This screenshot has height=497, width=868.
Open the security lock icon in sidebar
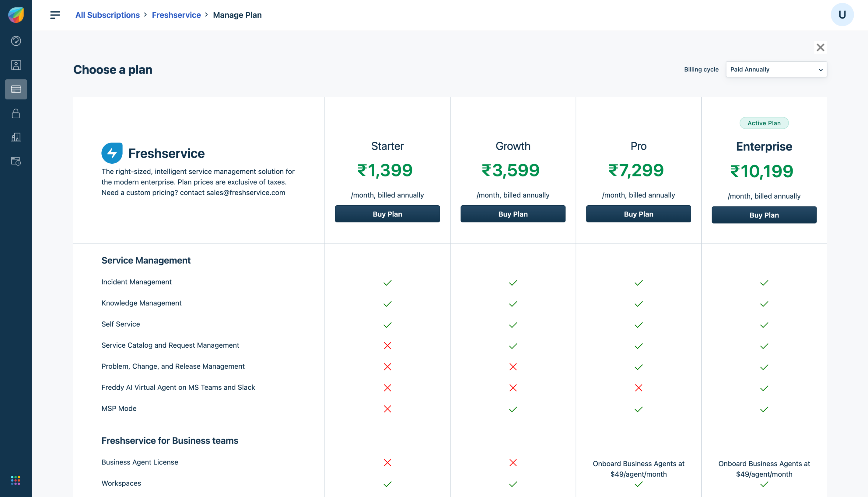click(x=16, y=113)
